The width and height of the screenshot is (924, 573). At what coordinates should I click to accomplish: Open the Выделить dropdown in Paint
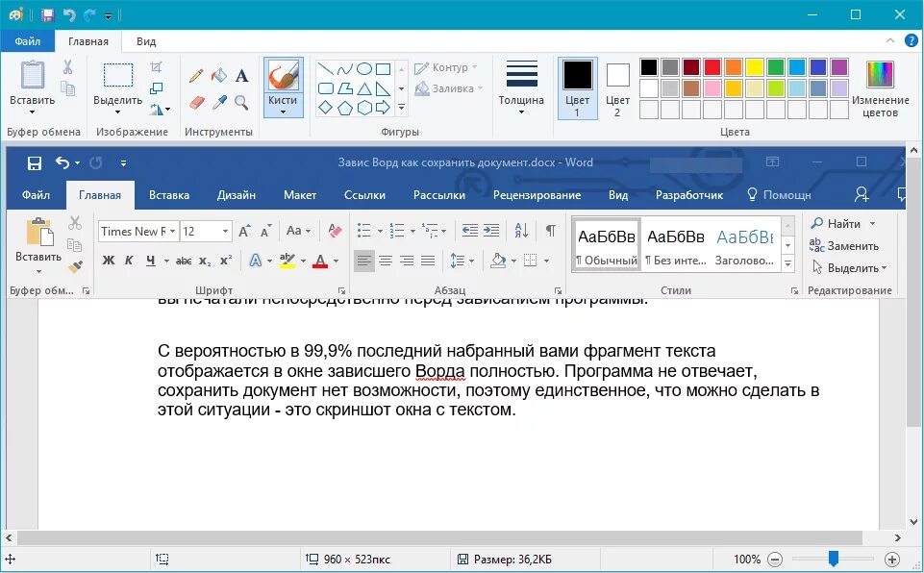pyautogui.click(x=118, y=112)
